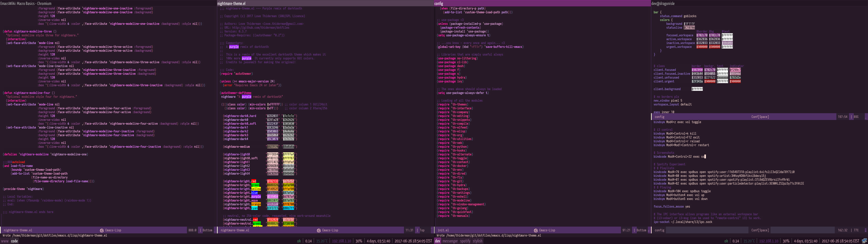Screen dimensions: 868x244
Task: Switch to the www workspace
Action: 5,241
